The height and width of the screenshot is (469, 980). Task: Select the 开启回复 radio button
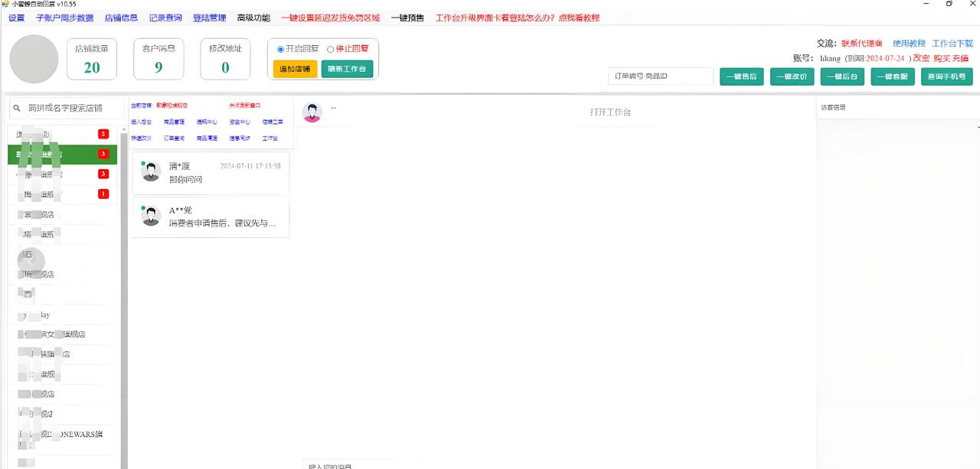280,50
